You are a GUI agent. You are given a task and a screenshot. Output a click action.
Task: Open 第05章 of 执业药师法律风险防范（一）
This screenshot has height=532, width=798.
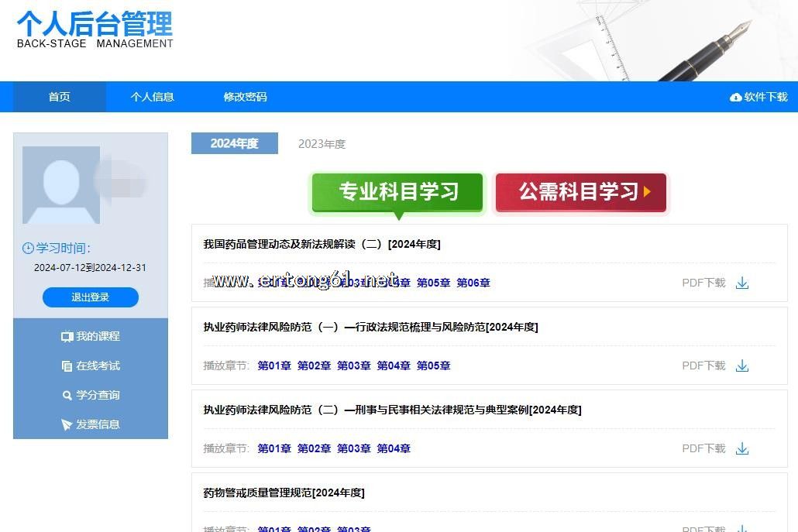pos(433,366)
